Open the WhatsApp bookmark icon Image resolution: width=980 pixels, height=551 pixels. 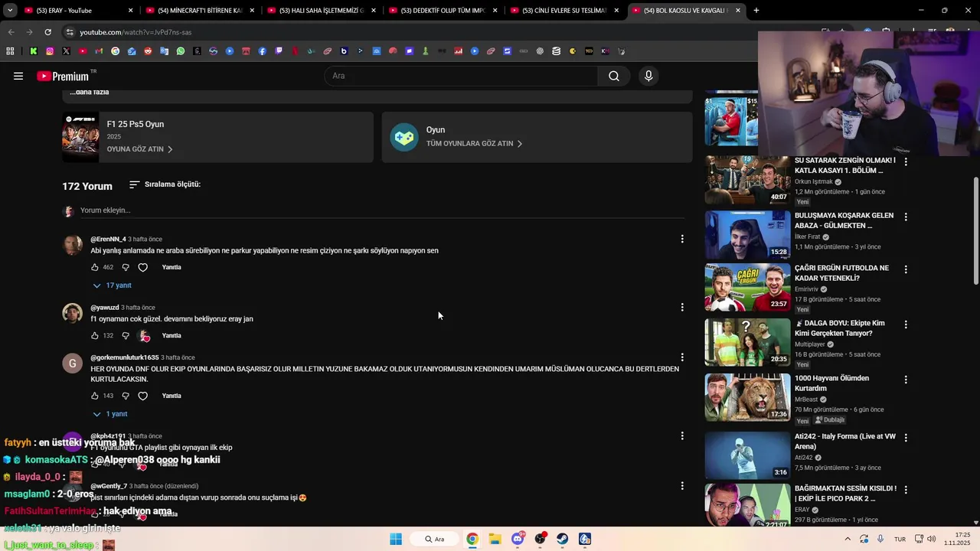click(x=181, y=51)
